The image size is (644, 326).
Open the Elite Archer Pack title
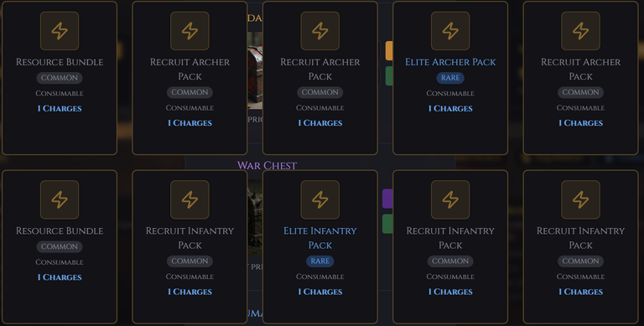coord(450,62)
